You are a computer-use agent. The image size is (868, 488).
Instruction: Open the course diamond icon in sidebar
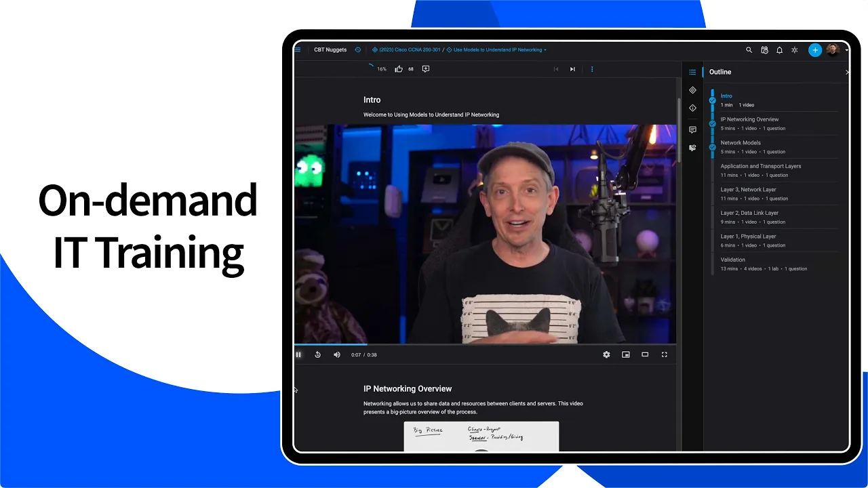(x=692, y=89)
